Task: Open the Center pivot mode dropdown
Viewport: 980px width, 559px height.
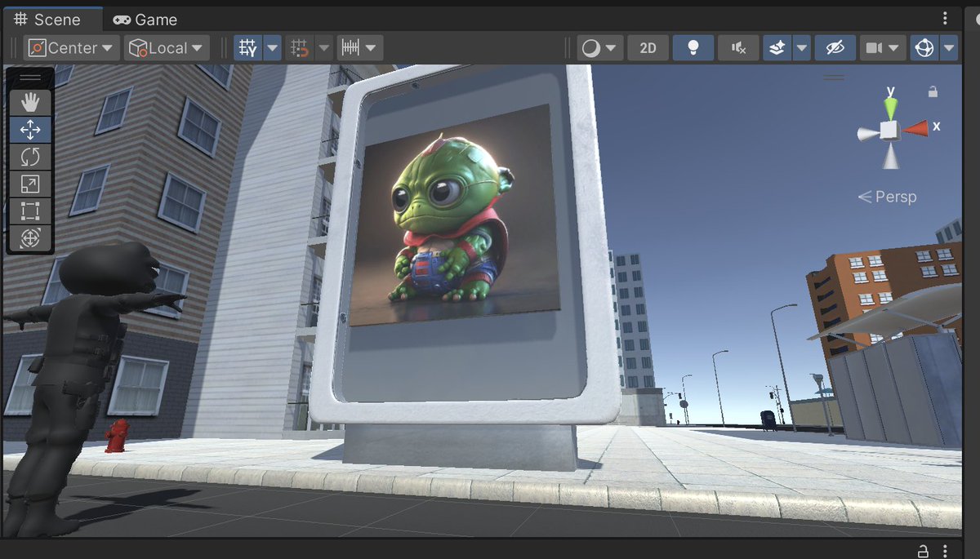Action: tap(72, 48)
